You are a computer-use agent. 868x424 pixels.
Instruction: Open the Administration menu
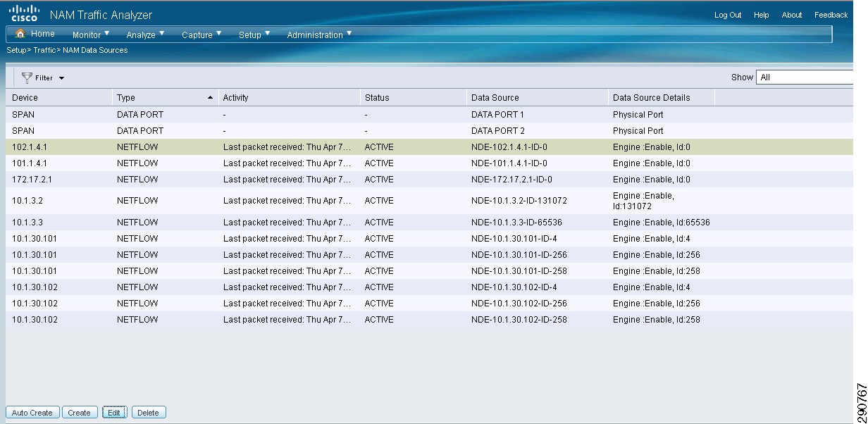[x=319, y=35]
